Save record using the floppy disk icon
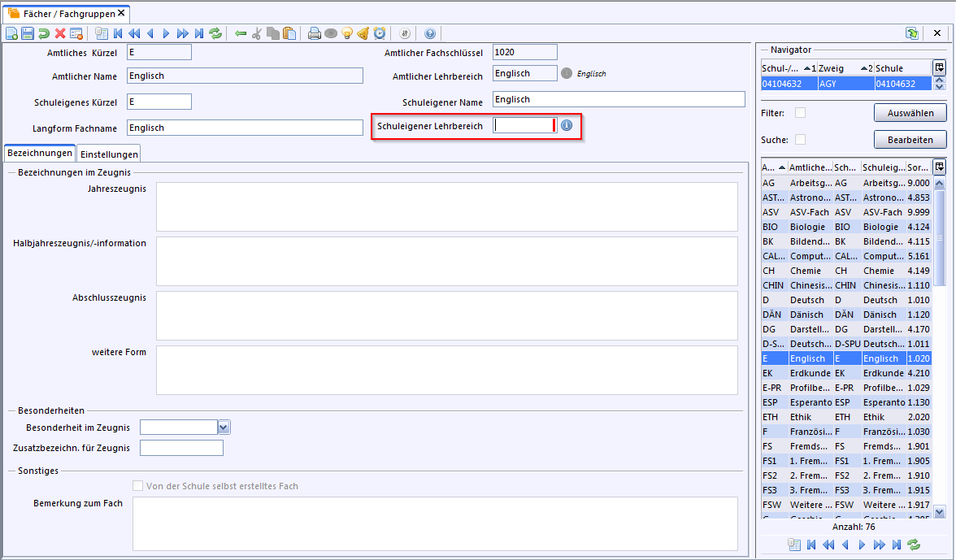The image size is (956, 560). (28, 33)
